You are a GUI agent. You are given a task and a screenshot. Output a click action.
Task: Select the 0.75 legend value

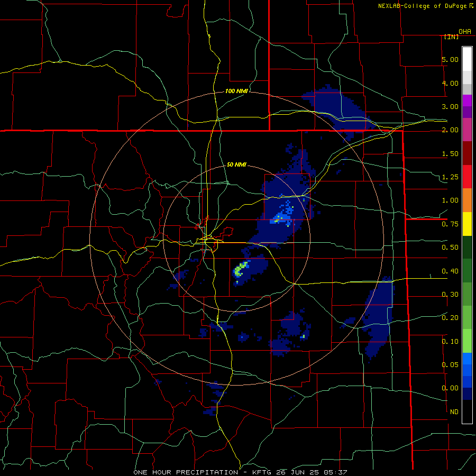[450, 224]
